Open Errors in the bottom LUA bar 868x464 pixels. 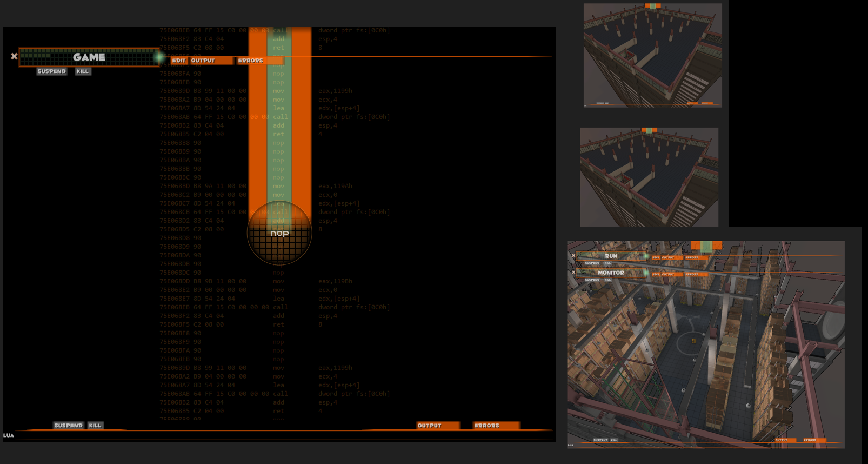tap(487, 426)
